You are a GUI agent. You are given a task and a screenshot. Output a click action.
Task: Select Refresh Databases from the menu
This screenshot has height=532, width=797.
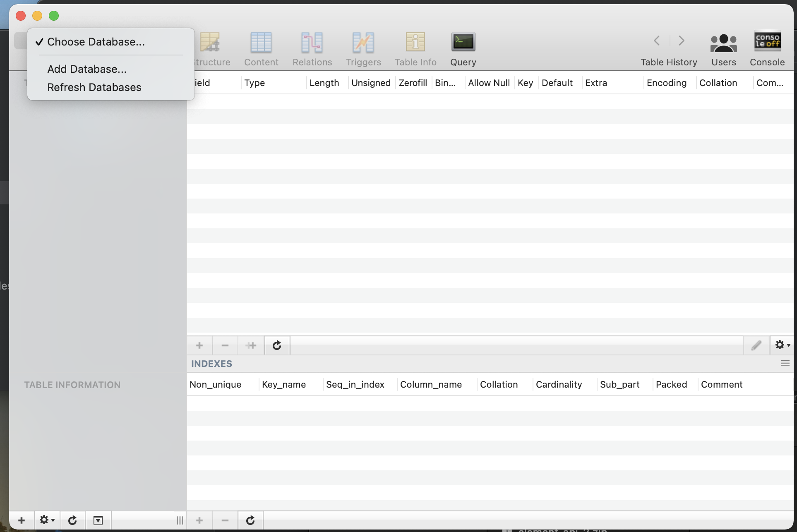(x=94, y=87)
